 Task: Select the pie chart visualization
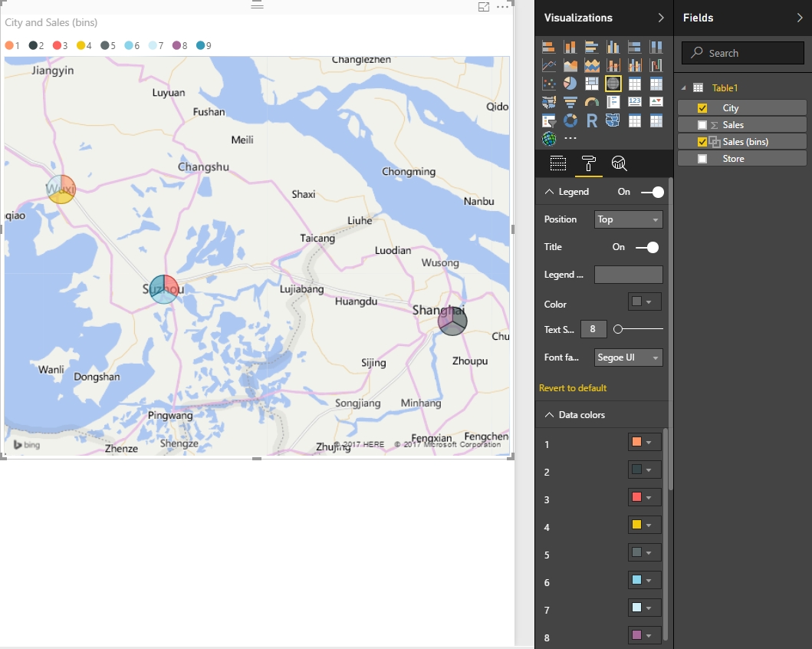tap(570, 84)
